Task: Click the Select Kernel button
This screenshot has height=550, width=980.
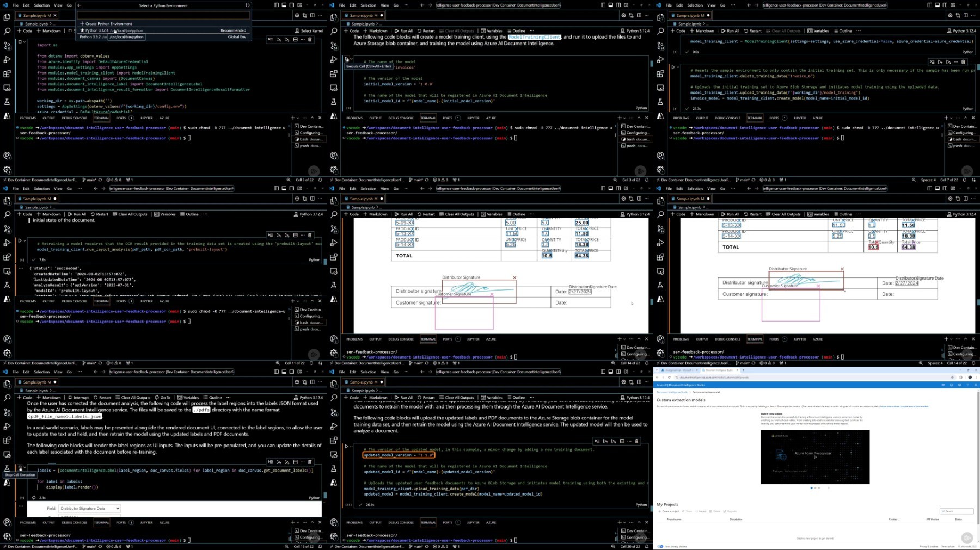Action: click(x=309, y=31)
